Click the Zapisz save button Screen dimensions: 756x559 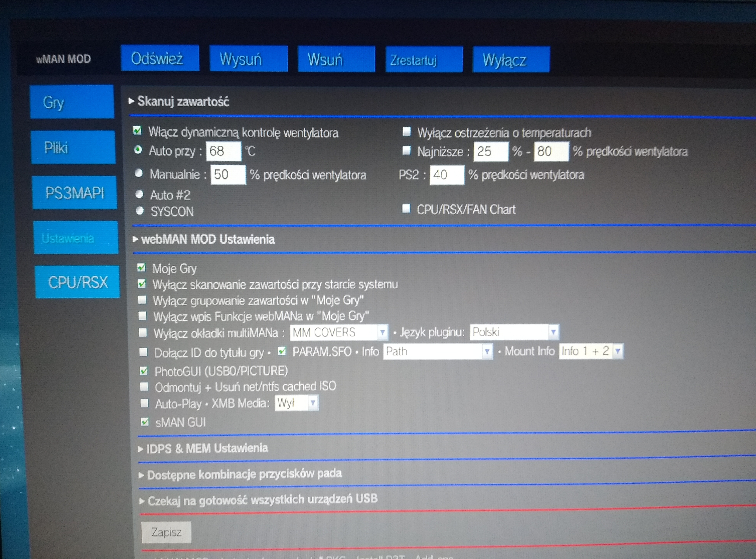pos(166,532)
